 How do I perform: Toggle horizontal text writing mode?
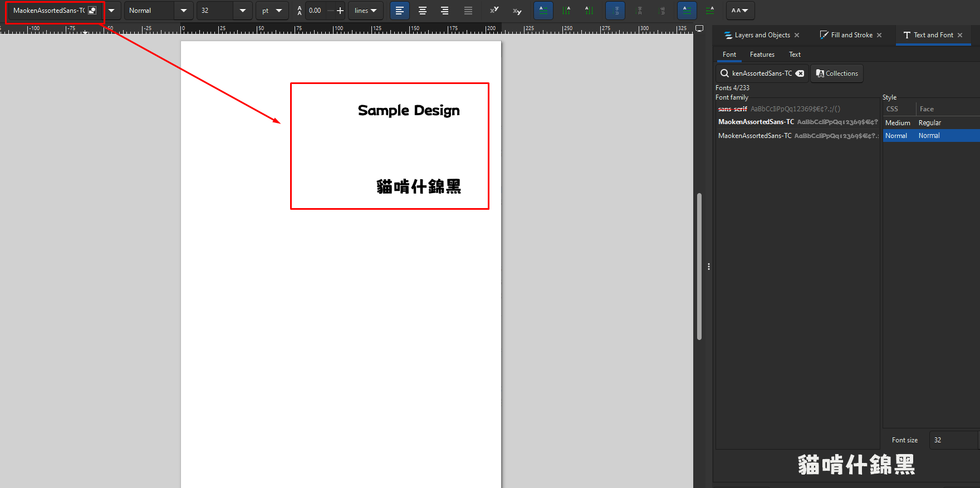[543, 11]
